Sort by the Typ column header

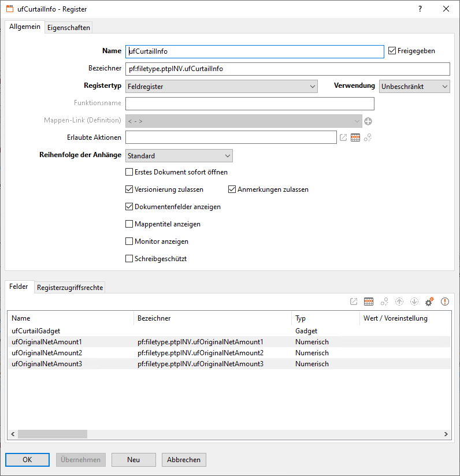pyautogui.click(x=325, y=318)
